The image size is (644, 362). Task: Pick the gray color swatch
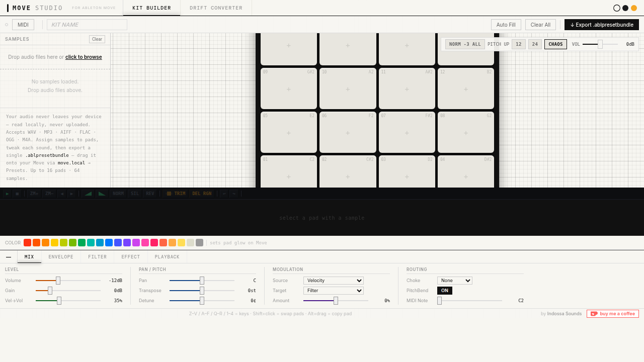coord(199,243)
